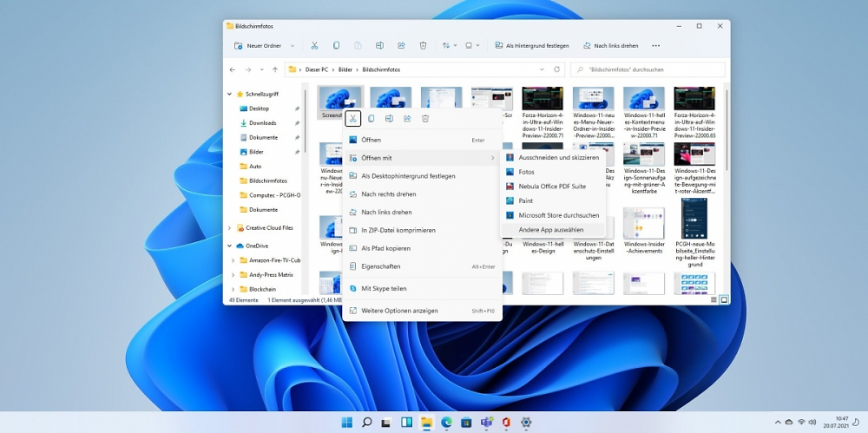Select Weitere Optionen anzeigen

click(422, 311)
